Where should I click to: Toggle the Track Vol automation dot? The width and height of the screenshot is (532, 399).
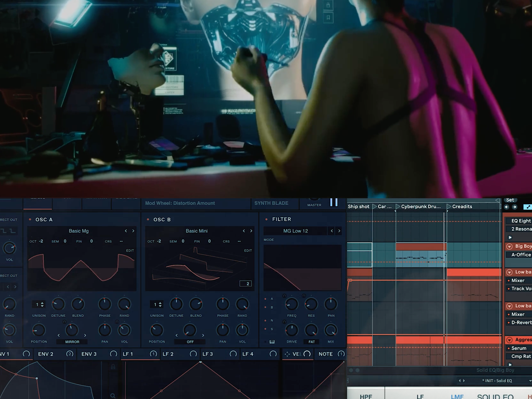coord(509,289)
